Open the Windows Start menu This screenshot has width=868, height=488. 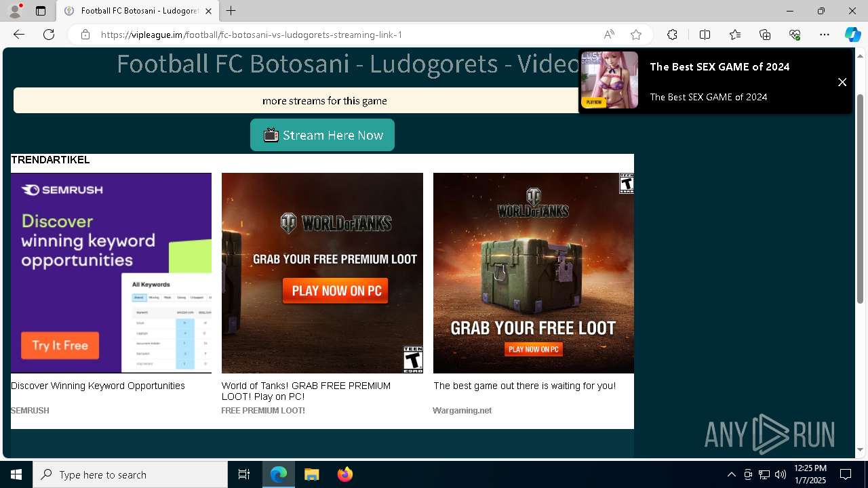pos(16,474)
